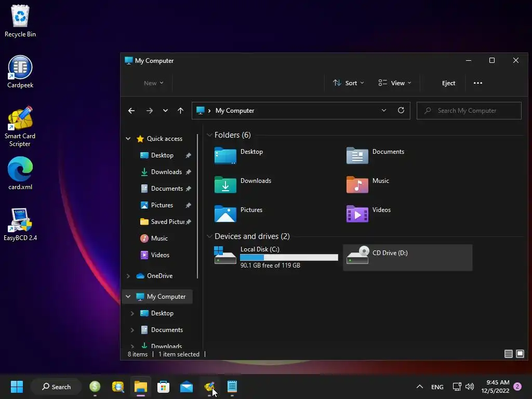The height and width of the screenshot is (399, 532).
Task: Open the card.xml desktop file
Action: click(20, 174)
